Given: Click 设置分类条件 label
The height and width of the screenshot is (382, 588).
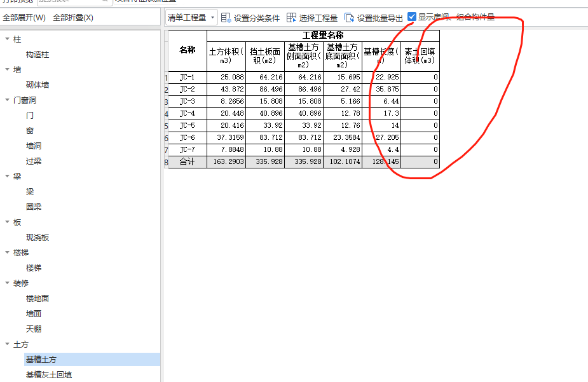Looking at the screenshot, I should [x=257, y=18].
